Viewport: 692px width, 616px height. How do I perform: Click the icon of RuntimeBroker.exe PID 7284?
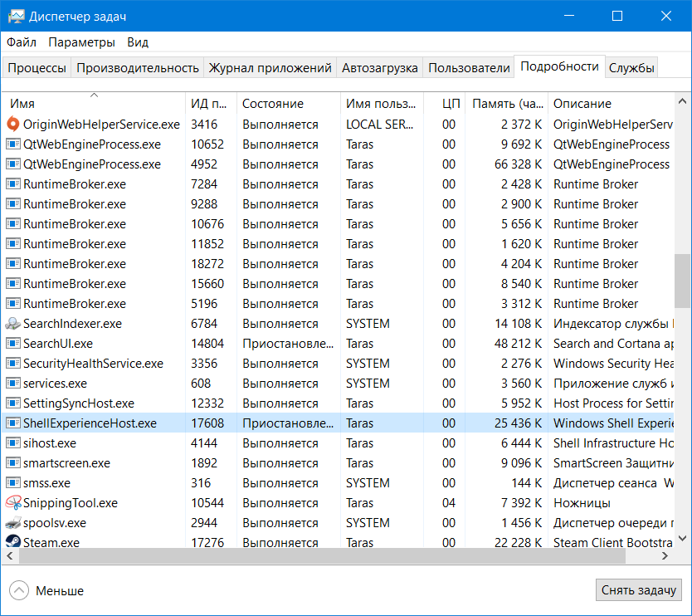(x=12, y=183)
